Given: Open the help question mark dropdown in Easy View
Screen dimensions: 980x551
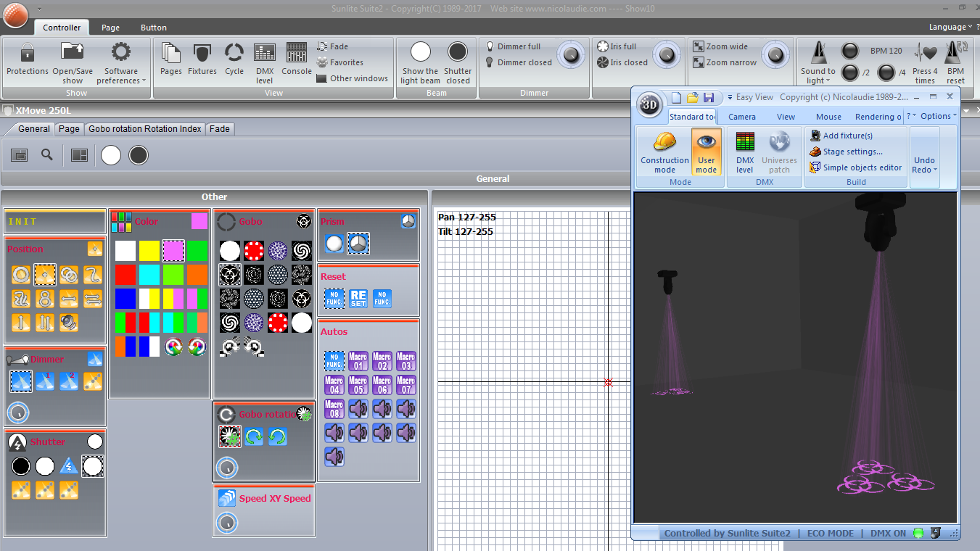Looking at the screenshot, I should [x=911, y=116].
